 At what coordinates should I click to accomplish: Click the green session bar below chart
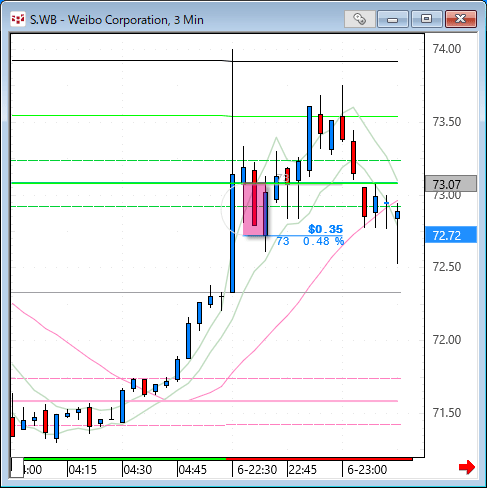125,459
